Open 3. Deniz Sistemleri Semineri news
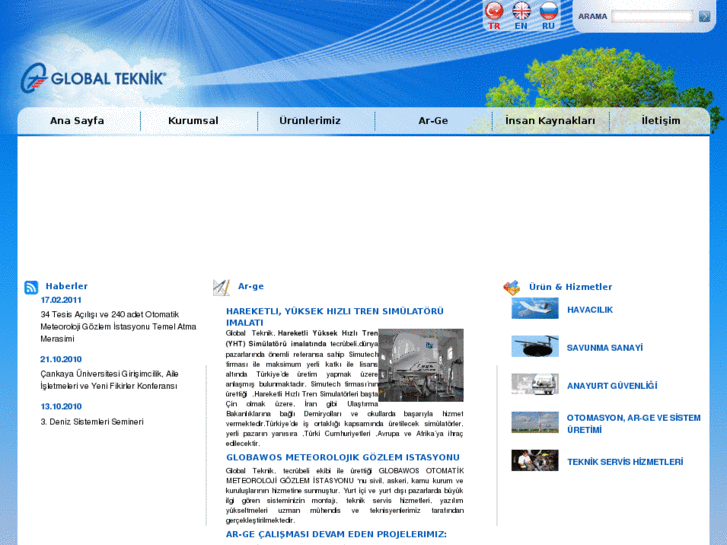Screen dimensions: 727x545 [x=92, y=422]
